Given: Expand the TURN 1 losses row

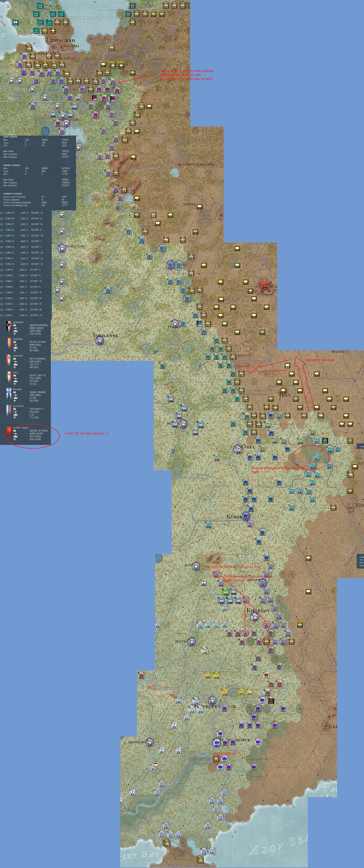Looking at the screenshot, I should click(x=2, y=315).
